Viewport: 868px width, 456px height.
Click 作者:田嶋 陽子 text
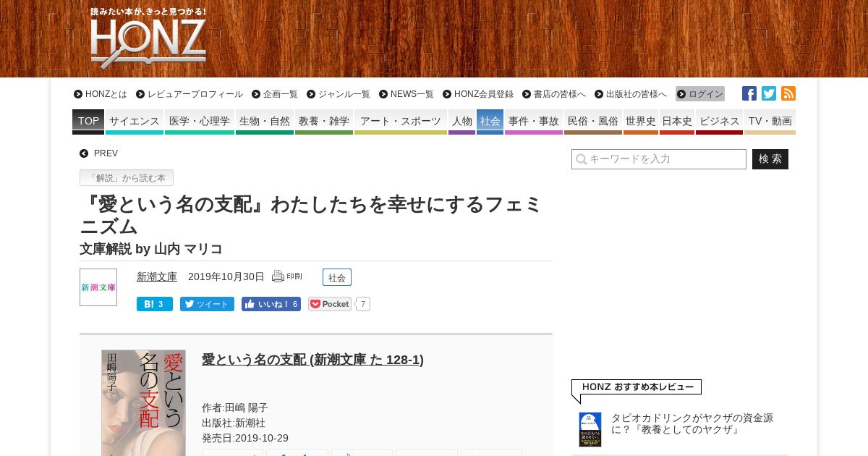(235, 408)
